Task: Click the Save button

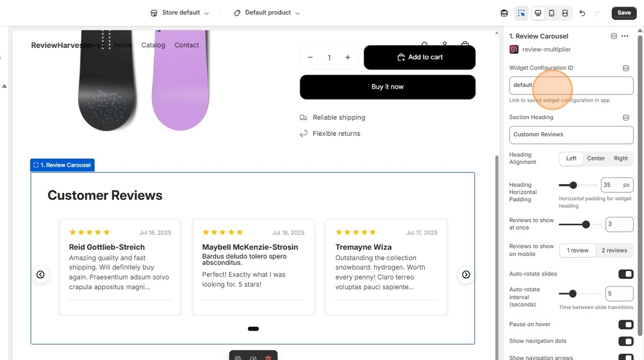Action: 623,13
